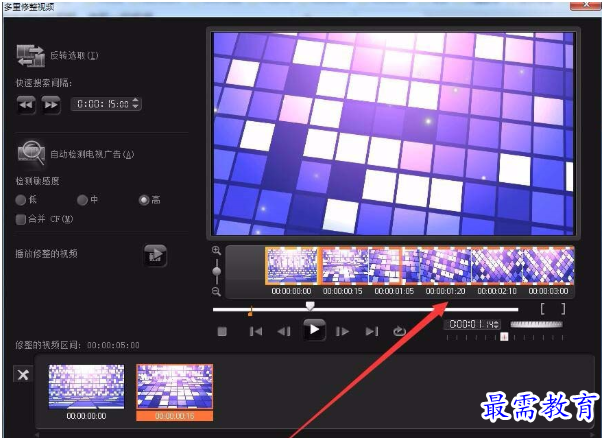605x438 pixels.
Task: Click the current timecode field
Action: (x=474, y=324)
